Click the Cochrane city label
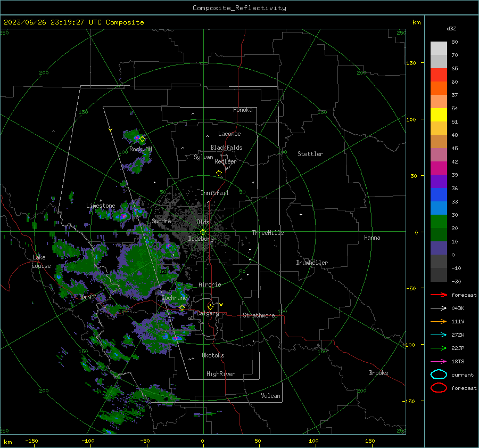This screenshot has width=479, height=448. [x=174, y=298]
